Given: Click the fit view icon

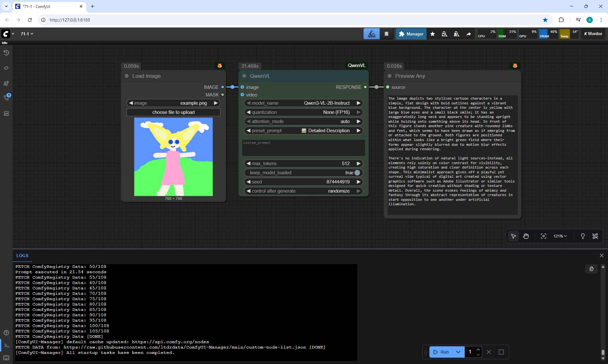Looking at the screenshot, I should 543,236.
